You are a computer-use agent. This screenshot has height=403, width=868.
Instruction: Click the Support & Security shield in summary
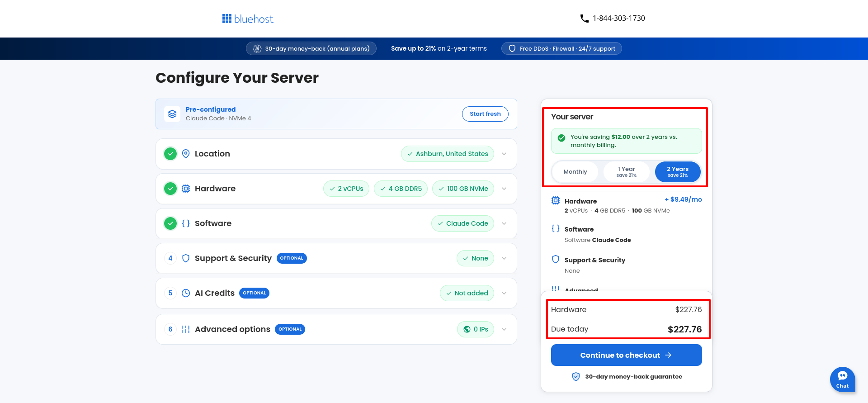click(556, 259)
